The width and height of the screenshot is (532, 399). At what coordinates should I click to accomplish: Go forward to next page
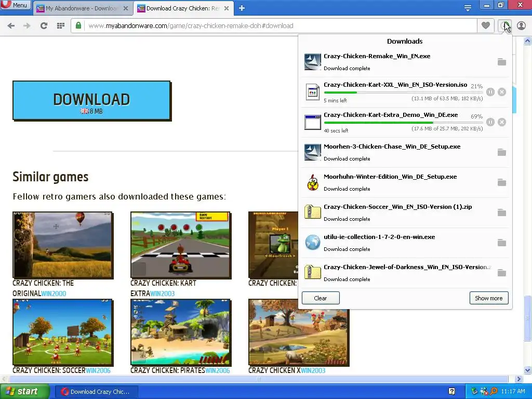pos(27,26)
